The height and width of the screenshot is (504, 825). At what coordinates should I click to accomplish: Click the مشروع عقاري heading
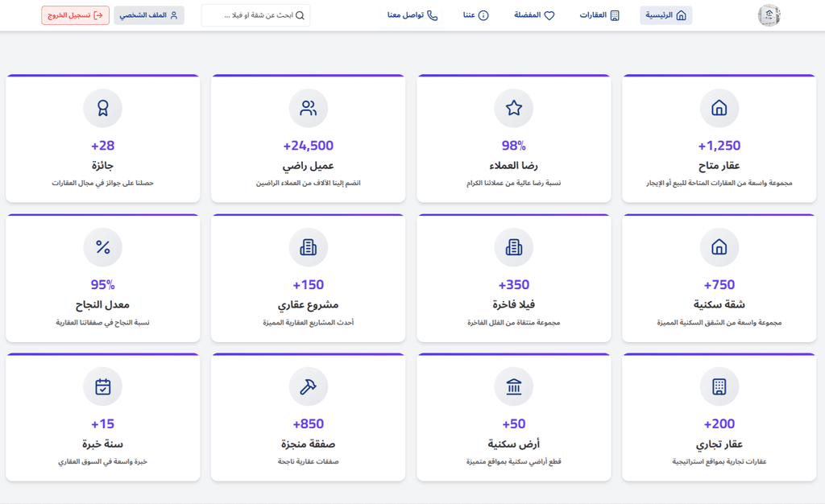pos(309,305)
